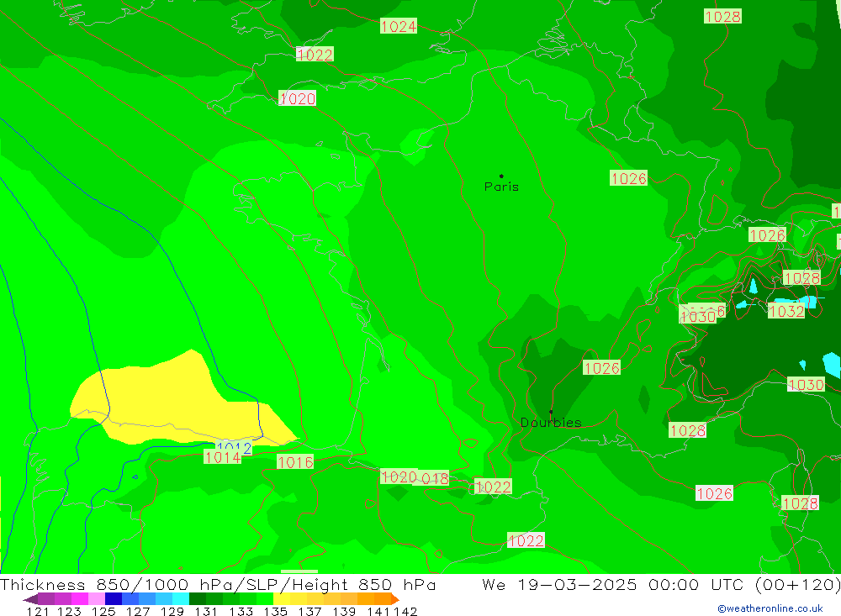Pick the cyan legend swatch before dark green
Screen dimensions: 841x616
181,599
